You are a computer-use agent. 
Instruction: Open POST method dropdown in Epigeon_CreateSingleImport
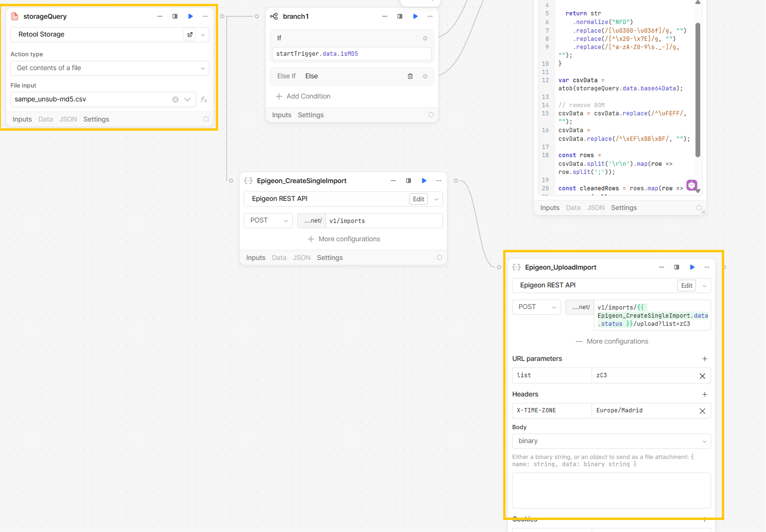268,221
